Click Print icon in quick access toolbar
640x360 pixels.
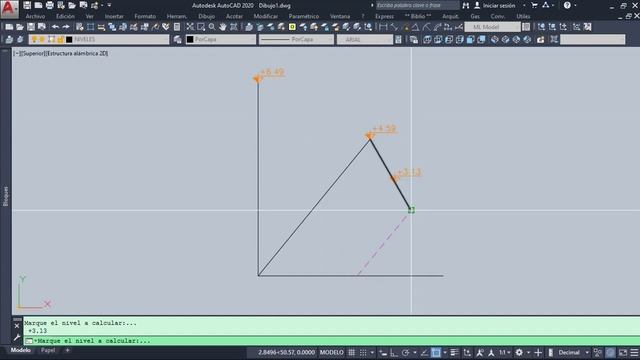point(49,5)
